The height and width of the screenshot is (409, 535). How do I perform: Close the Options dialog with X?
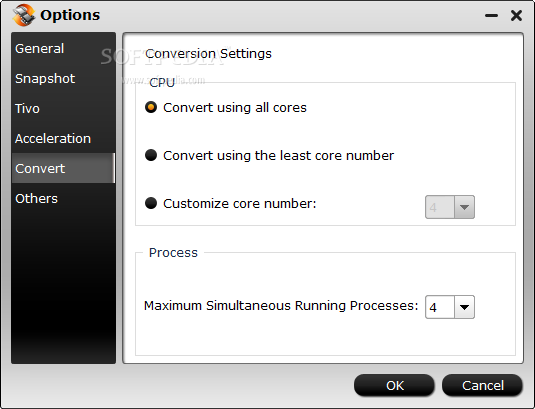(516, 15)
